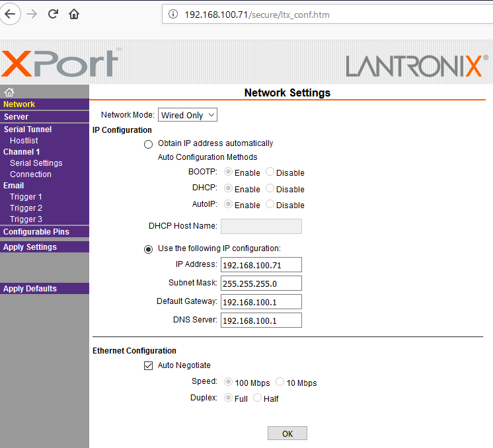Open Email Trigger 3 settings
493x448 pixels.
point(26,219)
